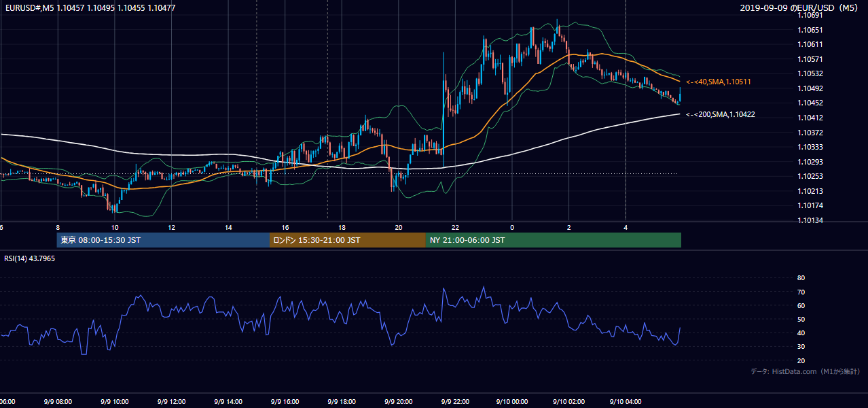Click the 9/10 00:00 time axis label
Image resolution: width=868 pixels, height=408 pixels.
(511, 402)
